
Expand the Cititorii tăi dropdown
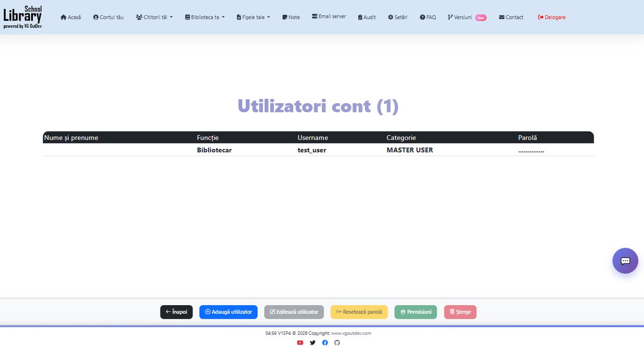click(x=154, y=17)
